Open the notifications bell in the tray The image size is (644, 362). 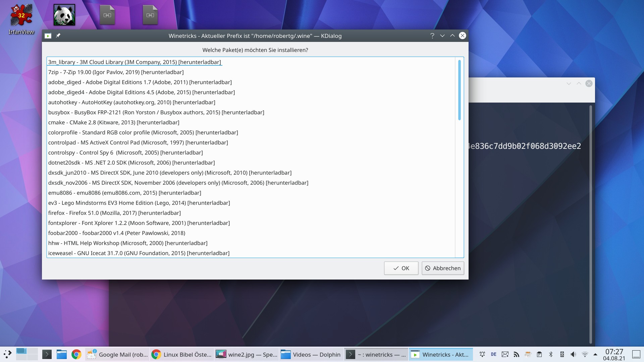[482, 354]
